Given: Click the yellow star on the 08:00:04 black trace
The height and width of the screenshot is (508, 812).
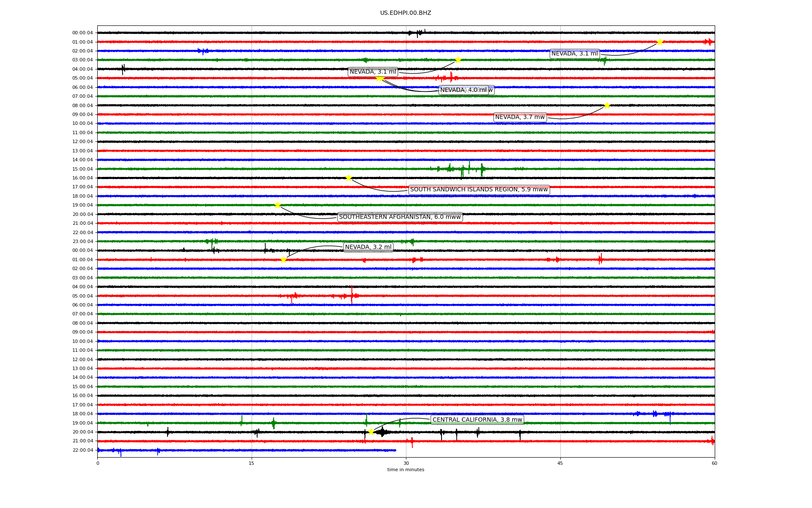Looking at the screenshot, I should [x=607, y=105].
